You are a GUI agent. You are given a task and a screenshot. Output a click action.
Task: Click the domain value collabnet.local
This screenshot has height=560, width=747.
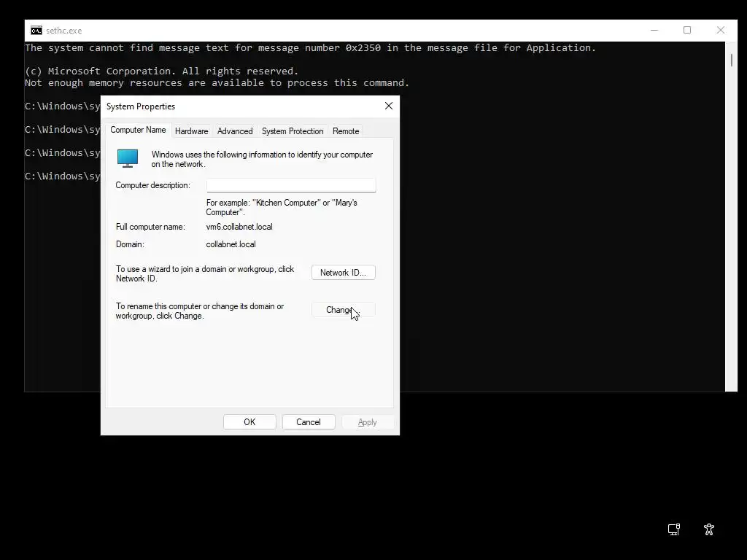click(x=231, y=244)
